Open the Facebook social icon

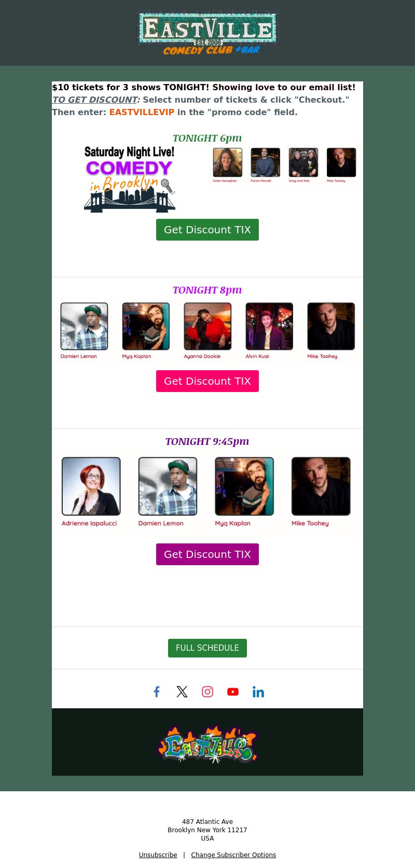[157, 692]
